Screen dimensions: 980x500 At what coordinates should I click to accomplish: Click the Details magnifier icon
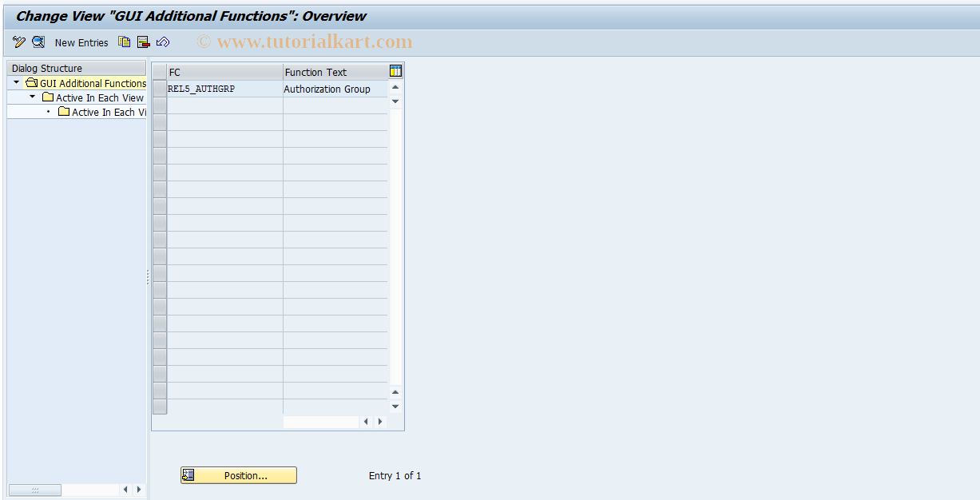coord(38,42)
